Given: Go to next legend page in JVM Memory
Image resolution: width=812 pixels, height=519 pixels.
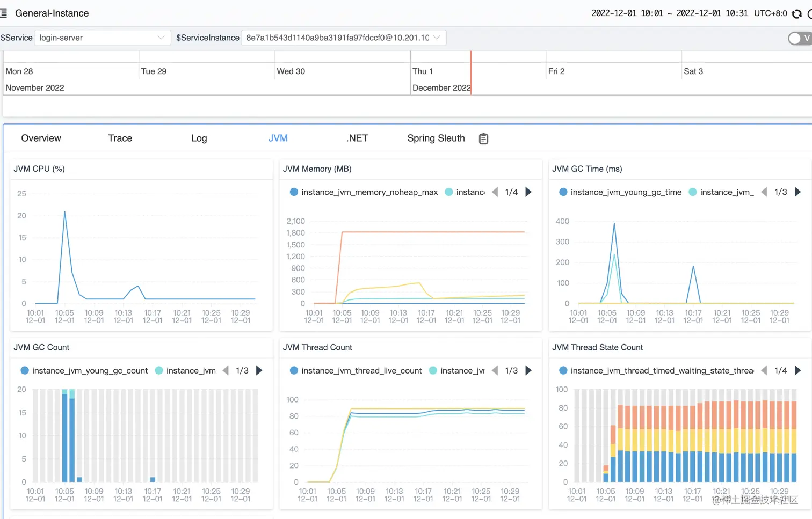Looking at the screenshot, I should (x=528, y=192).
